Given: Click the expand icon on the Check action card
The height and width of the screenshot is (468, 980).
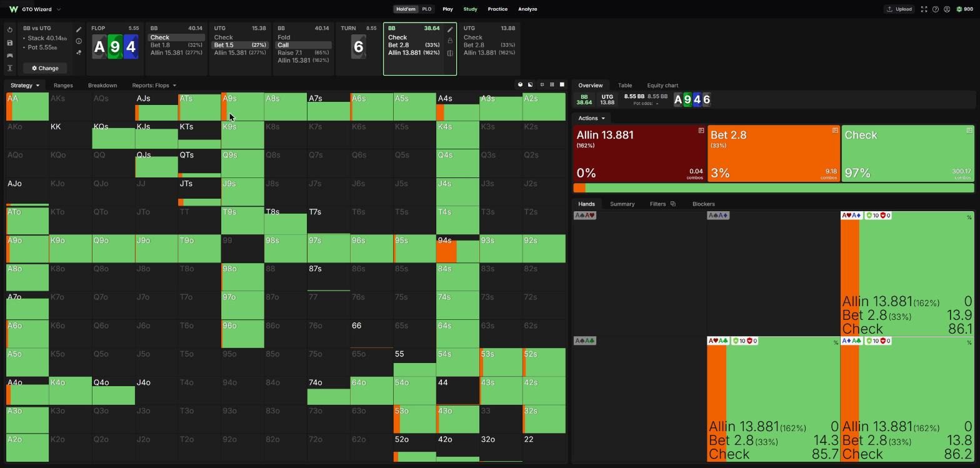Looking at the screenshot, I should click(x=969, y=131).
